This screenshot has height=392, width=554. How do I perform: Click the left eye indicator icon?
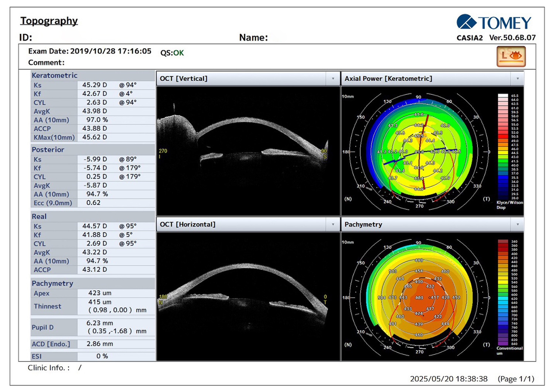coord(511,57)
